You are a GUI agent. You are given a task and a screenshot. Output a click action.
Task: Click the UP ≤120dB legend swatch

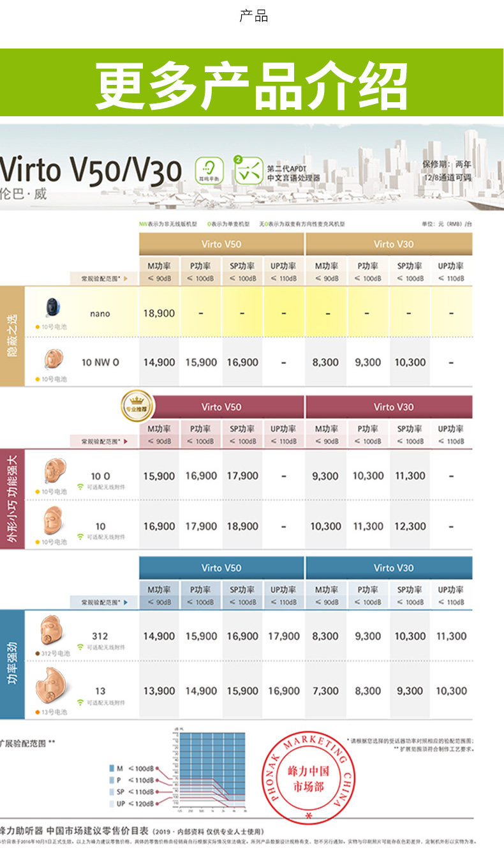[112, 803]
